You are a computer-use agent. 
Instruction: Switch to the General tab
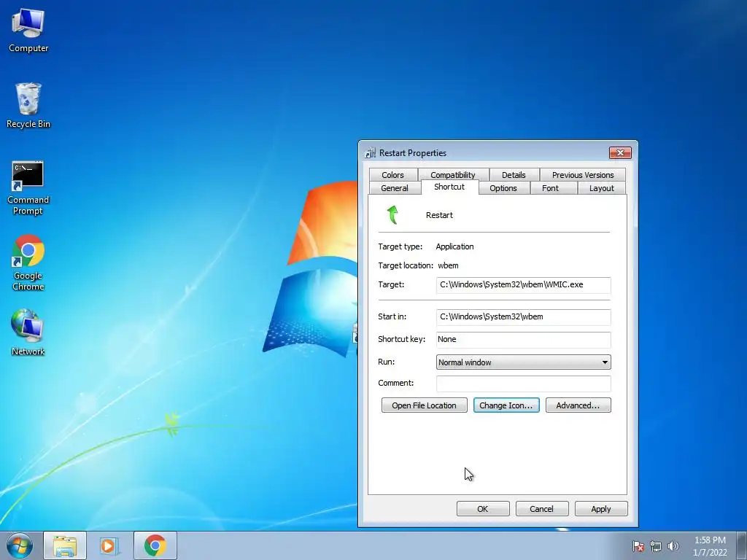tap(395, 188)
